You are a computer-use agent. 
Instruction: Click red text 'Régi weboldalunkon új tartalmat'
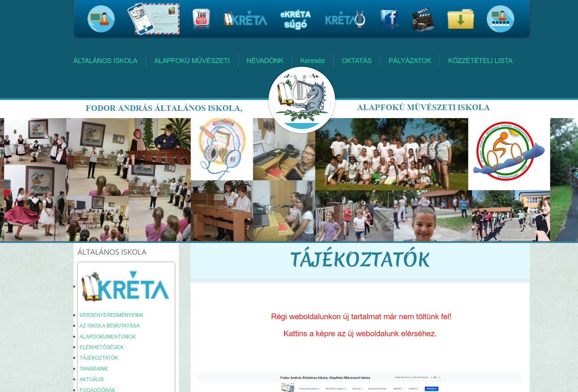(361, 317)
